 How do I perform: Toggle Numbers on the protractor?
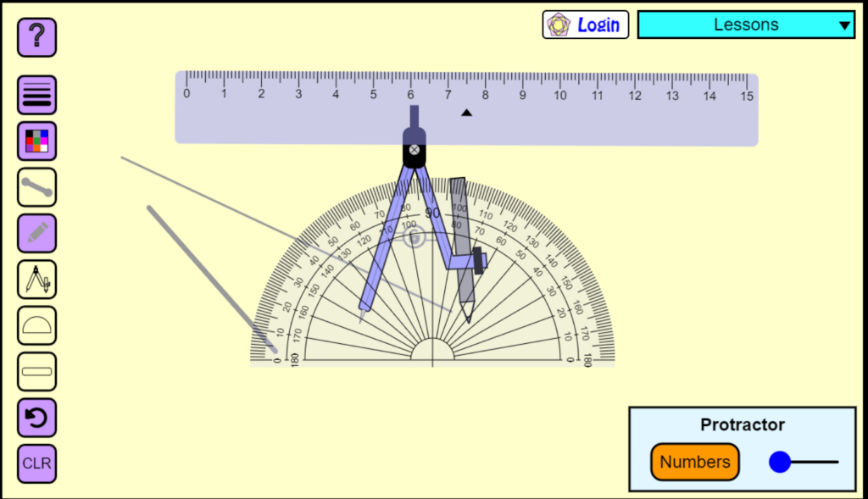tap(694, 462)
